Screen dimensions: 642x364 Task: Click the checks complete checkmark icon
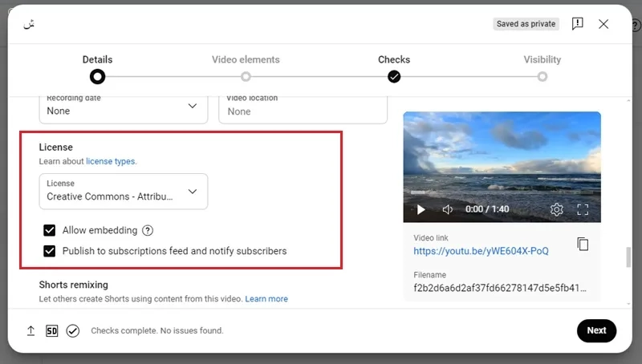(73, 330)
